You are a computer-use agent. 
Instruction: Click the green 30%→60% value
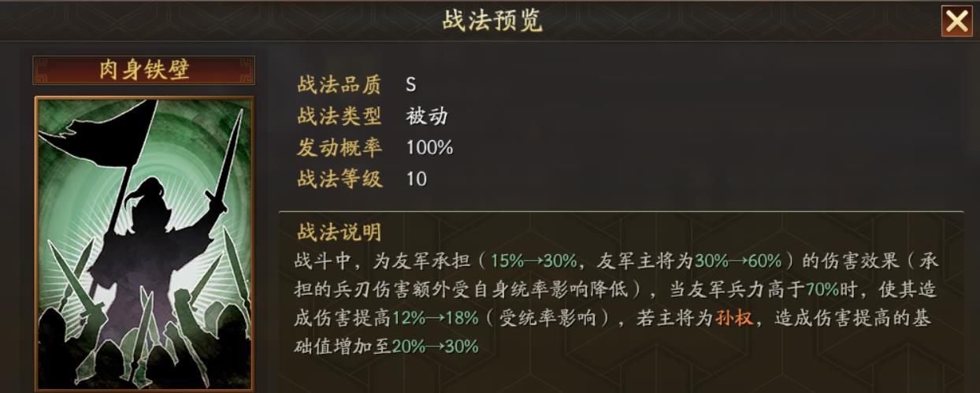[739, 261]
